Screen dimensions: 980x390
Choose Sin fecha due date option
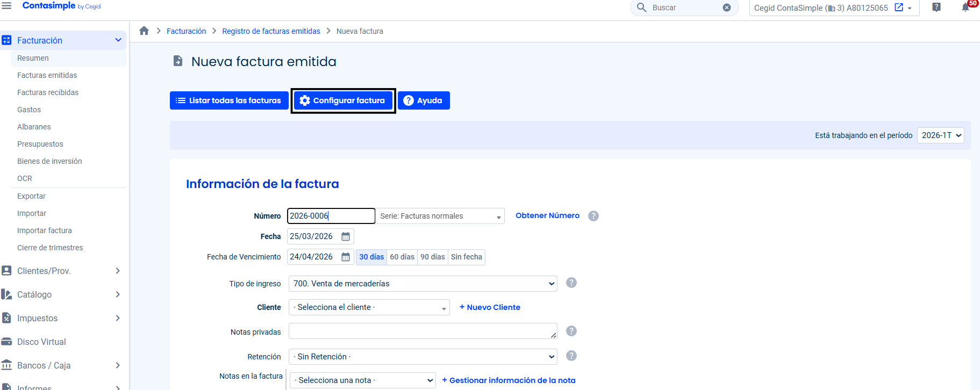466,257
